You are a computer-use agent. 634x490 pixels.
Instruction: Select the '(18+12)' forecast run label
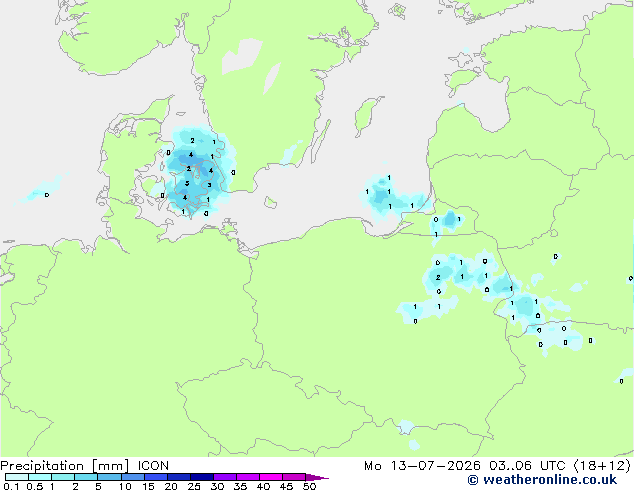[x=602, y=466]
